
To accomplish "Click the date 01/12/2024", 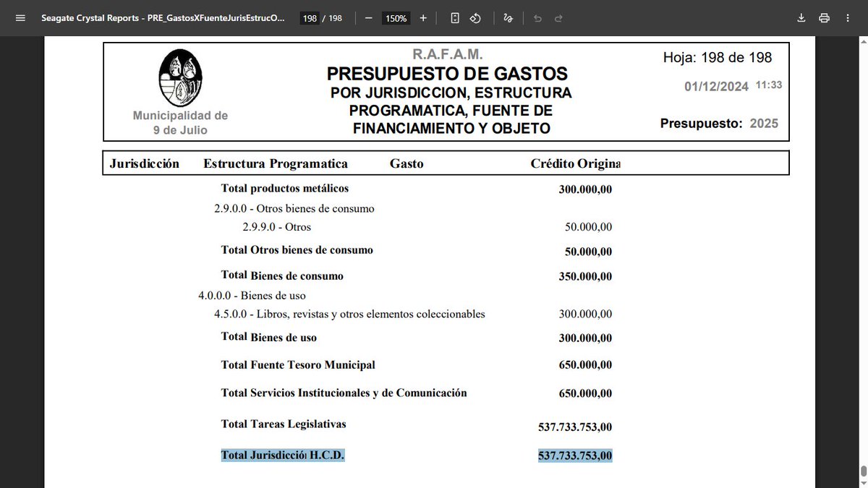I will 716,87.
